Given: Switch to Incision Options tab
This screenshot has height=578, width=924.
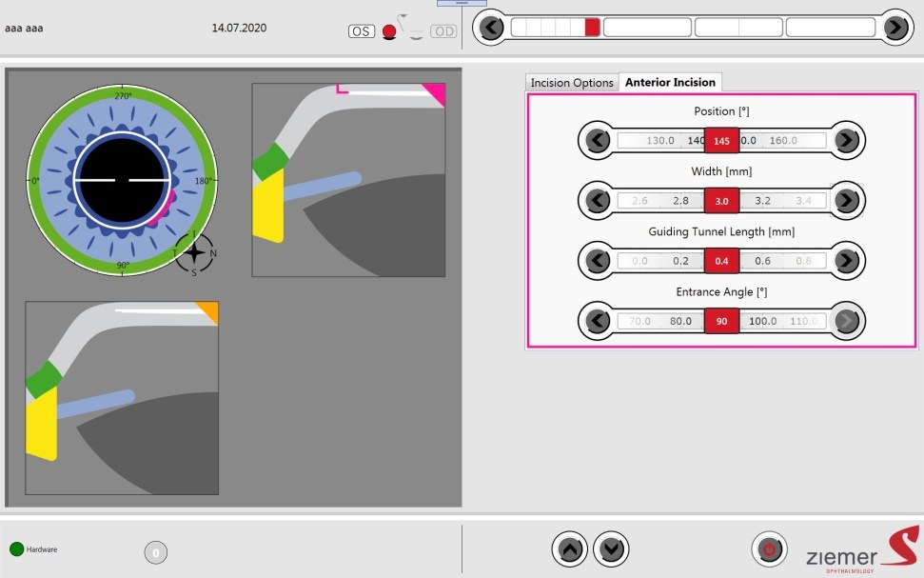Looking at the screenshot, I should coord(572,83).
